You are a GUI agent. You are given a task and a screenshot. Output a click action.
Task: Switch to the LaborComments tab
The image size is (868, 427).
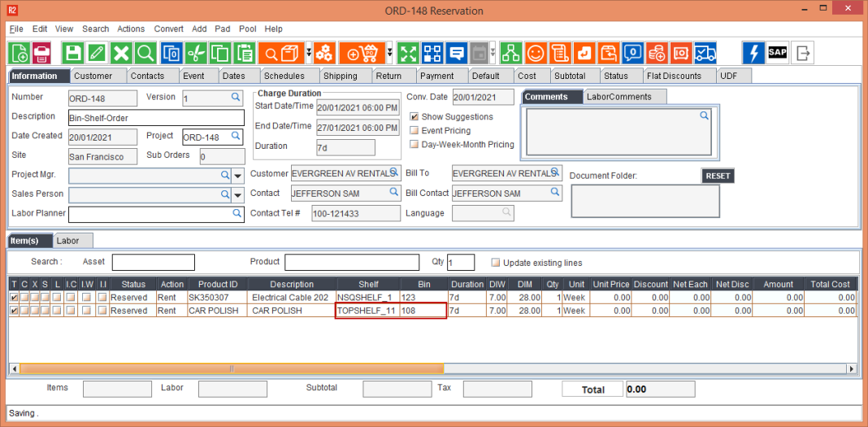coord(619,97)
